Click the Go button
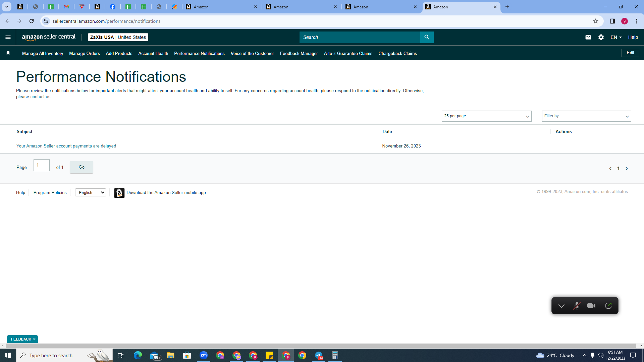The image size is (644, 362). pos(82,167)
